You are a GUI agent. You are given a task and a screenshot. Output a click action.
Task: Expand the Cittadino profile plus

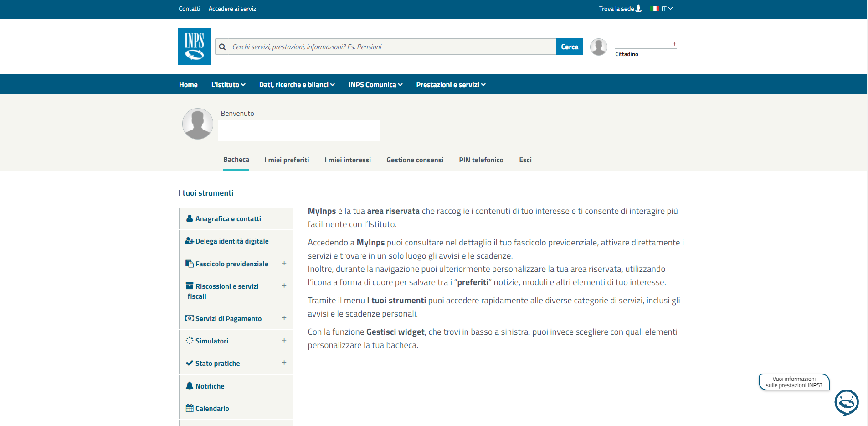point(674,44)
